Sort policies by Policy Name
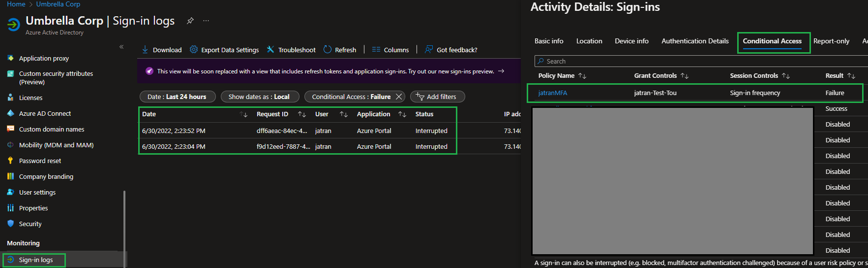Image resolution: width=868 pixels, height=268 pixels. coord(582,76)
